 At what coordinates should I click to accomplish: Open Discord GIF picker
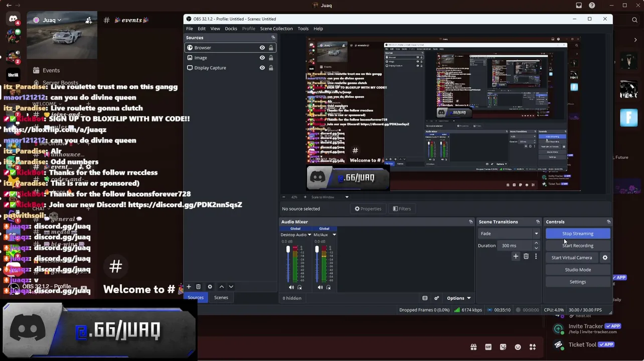[x=488, y=347]
